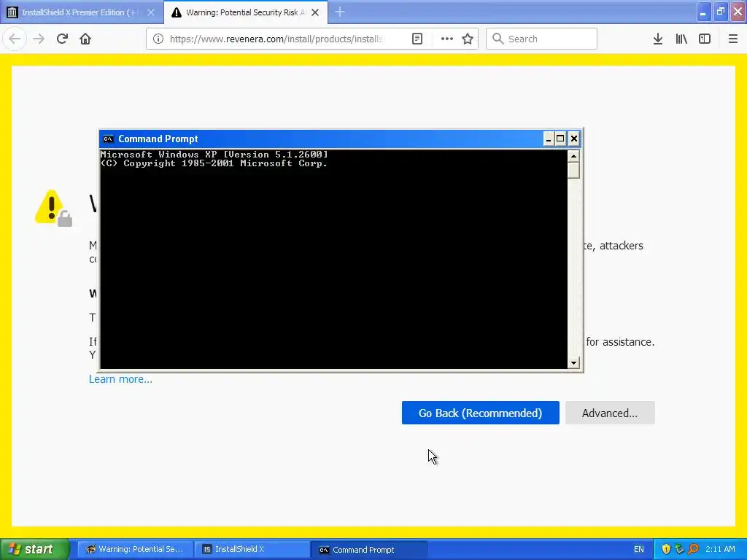Bookmark this page with the star icon
Image resolution: width=747 pixels, height=560 pixels.
(x=468, y=39)
